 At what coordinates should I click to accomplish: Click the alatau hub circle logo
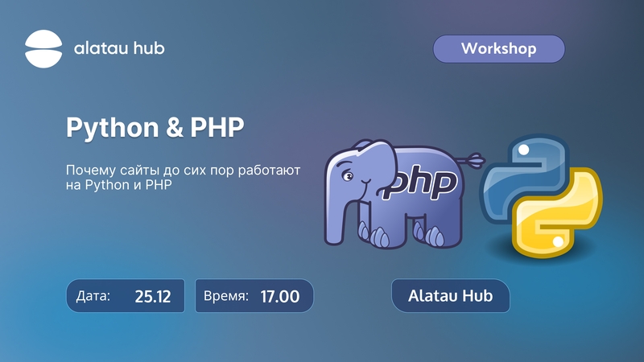pos(43,49)
